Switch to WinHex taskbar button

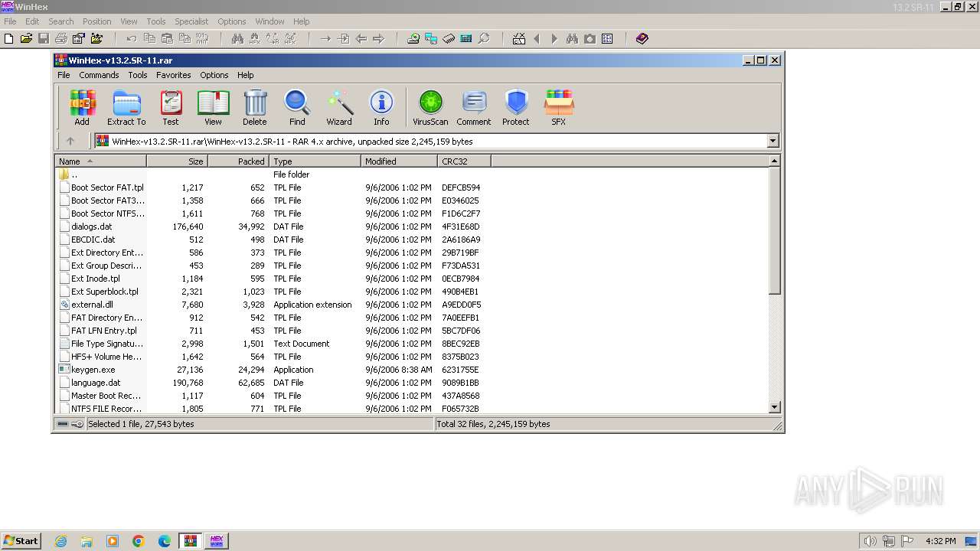pos(216,541)
